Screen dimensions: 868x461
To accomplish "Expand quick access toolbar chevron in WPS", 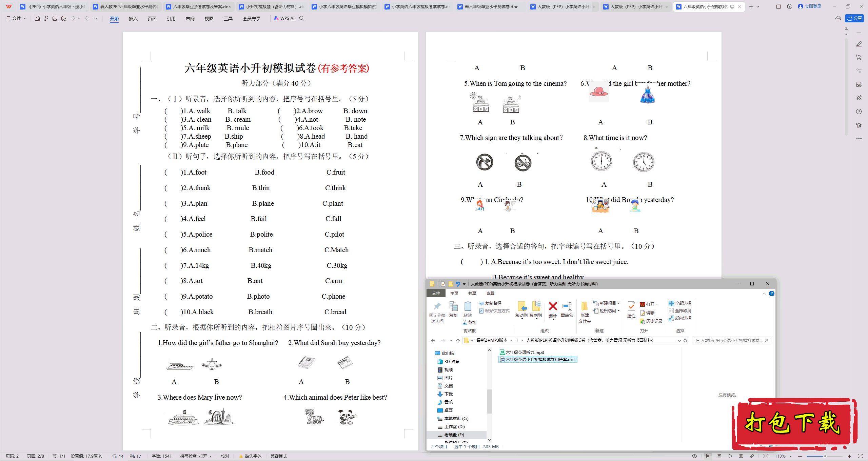I will [x=96, y=18].
